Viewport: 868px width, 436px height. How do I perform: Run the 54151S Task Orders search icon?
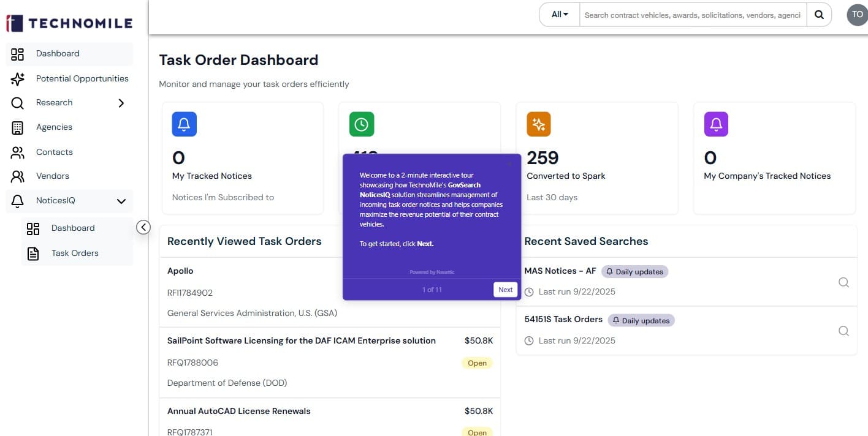843,331
